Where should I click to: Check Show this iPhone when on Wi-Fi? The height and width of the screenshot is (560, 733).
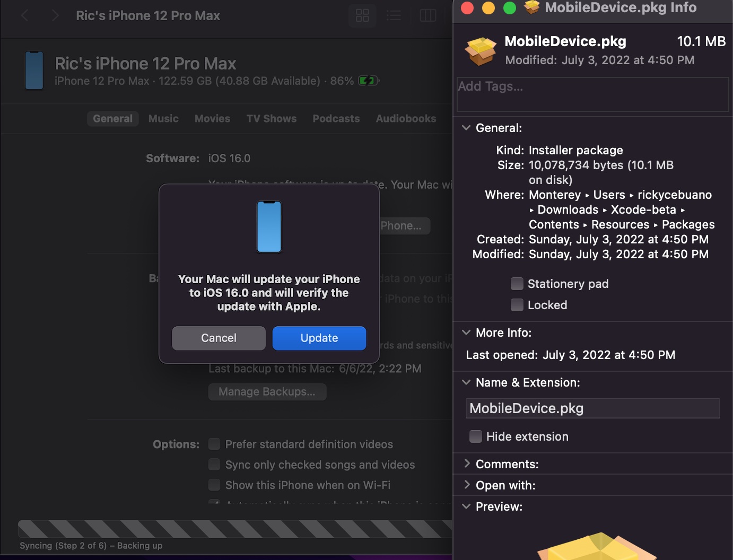pos(214,485)
